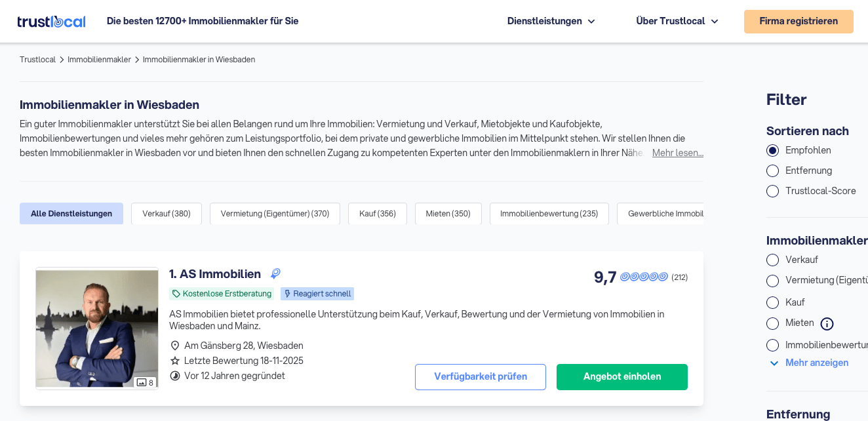Click the star icon next to Letzte Bewertung
868x421 pixels.
175,361
